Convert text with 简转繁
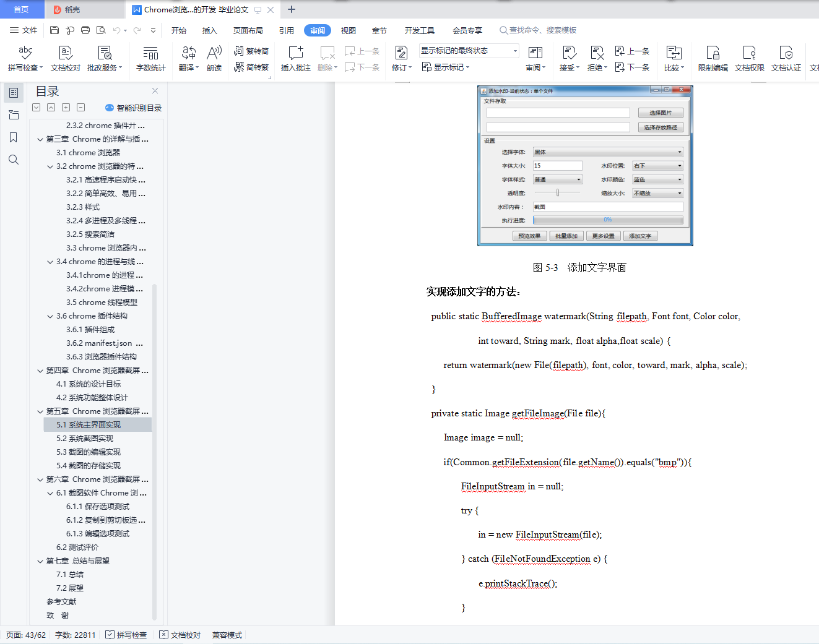Image resolution: width=819 pixels, height=644 pixels. pos(251,67)
